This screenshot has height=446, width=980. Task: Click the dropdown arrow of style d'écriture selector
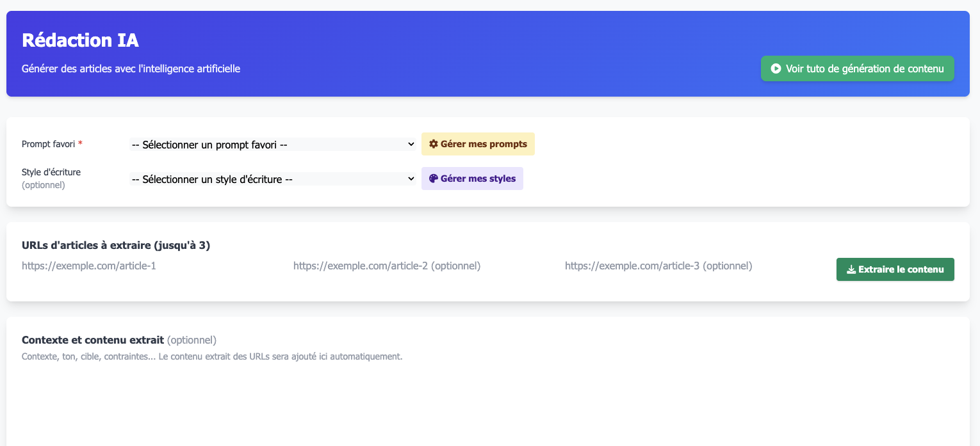[411, 179]
